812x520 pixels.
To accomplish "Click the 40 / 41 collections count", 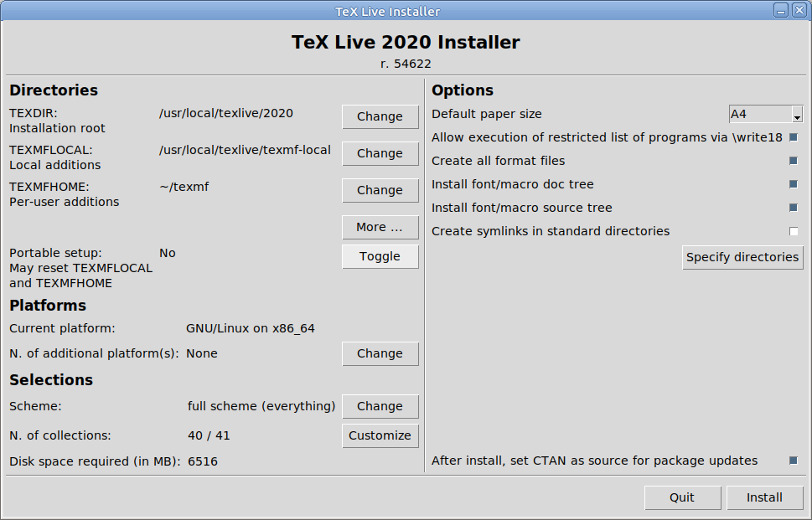I will point(209,435).
